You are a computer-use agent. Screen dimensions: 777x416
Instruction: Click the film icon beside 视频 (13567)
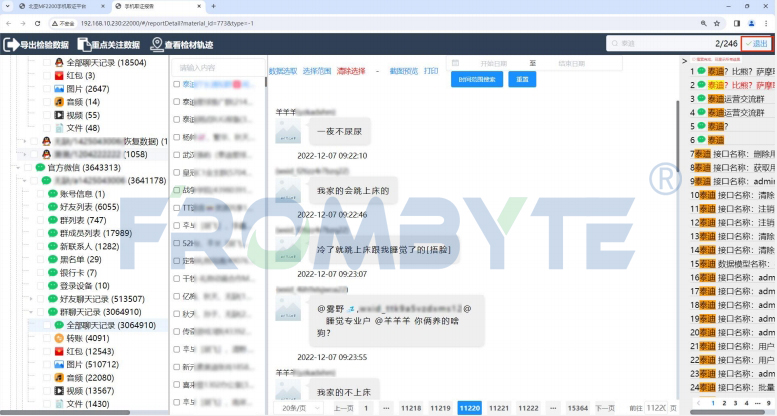59,391
